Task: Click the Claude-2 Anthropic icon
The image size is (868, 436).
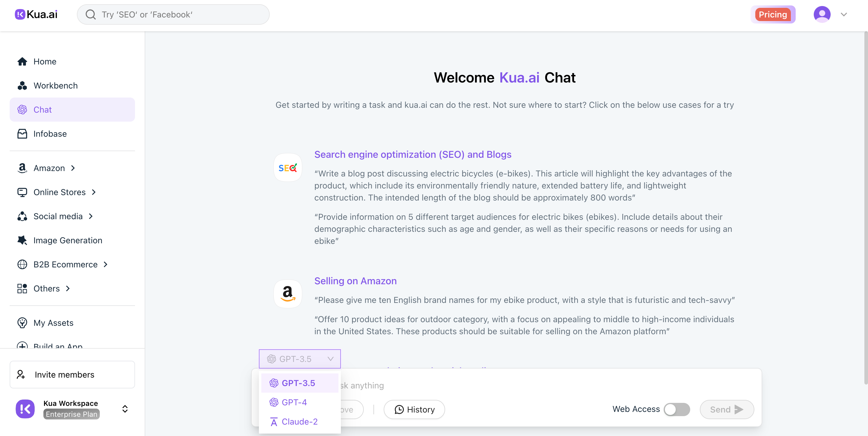Action: coord(274,422)
